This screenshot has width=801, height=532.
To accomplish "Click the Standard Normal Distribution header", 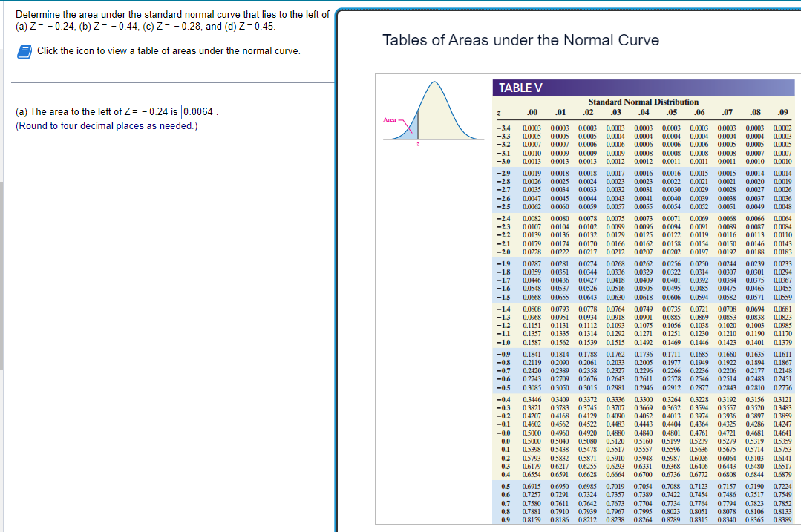I will (643, 102).
